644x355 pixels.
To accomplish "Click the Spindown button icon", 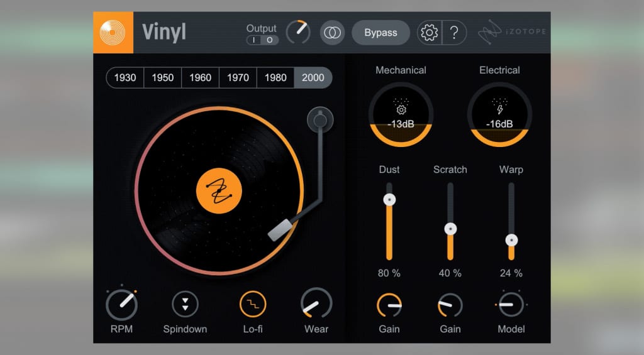I will (186, 304).
